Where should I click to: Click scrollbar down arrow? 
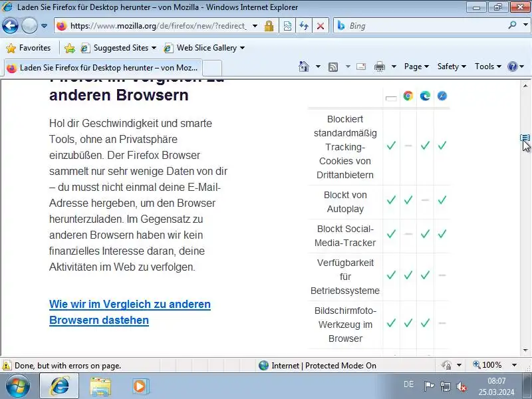coord(525,350)
